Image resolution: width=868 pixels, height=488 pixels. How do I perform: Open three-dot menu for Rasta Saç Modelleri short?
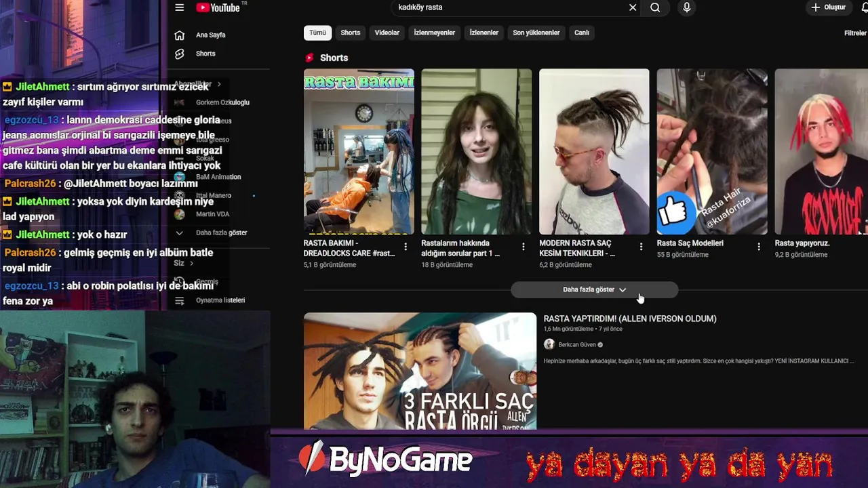[759, 247]
